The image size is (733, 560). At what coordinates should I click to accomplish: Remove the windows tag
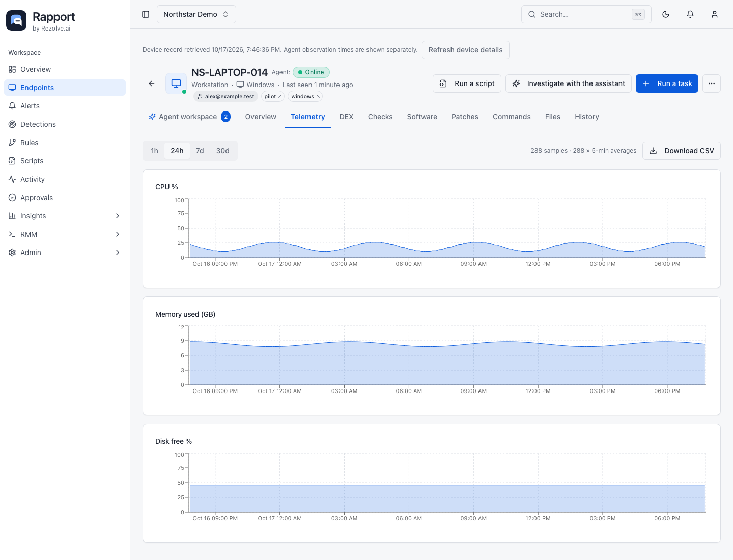318,96
